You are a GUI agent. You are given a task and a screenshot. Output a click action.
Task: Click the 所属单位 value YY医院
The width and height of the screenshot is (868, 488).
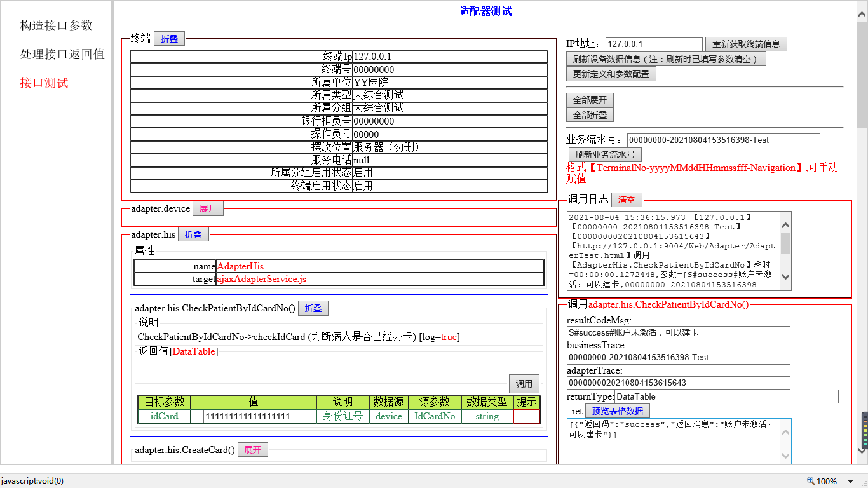pyautogui.click(x=371, y=83)
